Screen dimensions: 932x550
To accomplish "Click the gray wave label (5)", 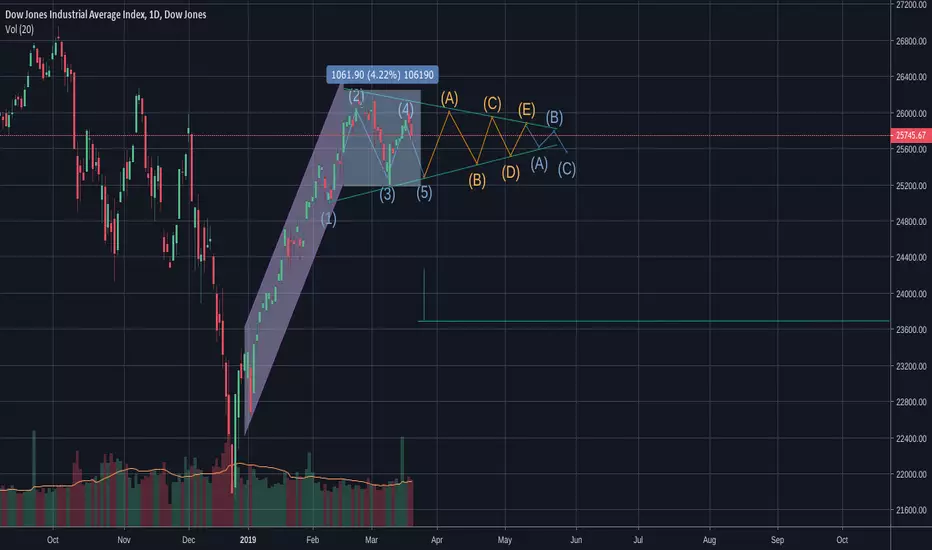I will (424, 193).
